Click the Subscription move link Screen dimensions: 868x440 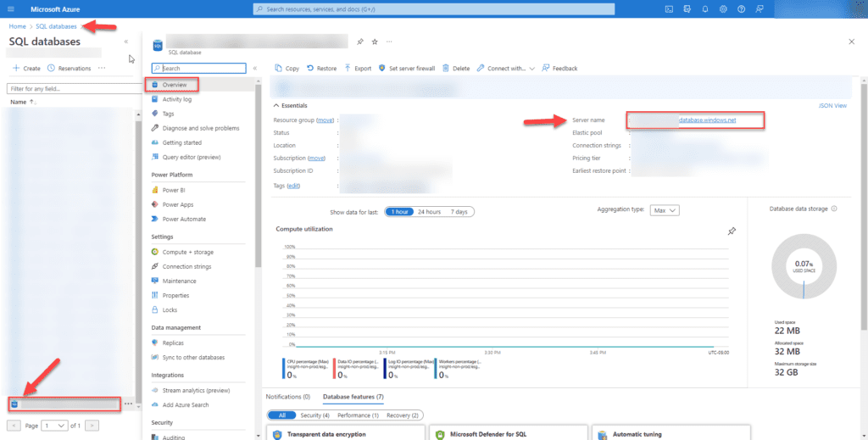pos(316,158)
